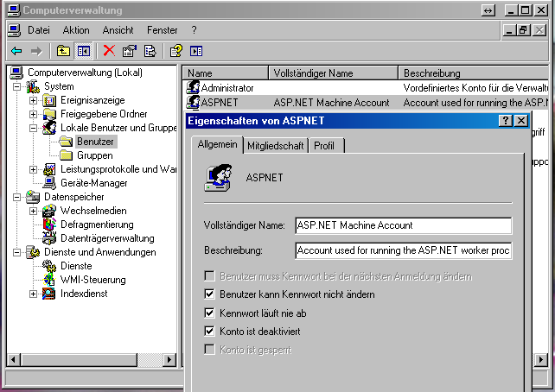Screen dimensions: 555x392
Task: Expand the Leistungsprotokolle node
Action: pyautogui.click(x=33, y=170)
